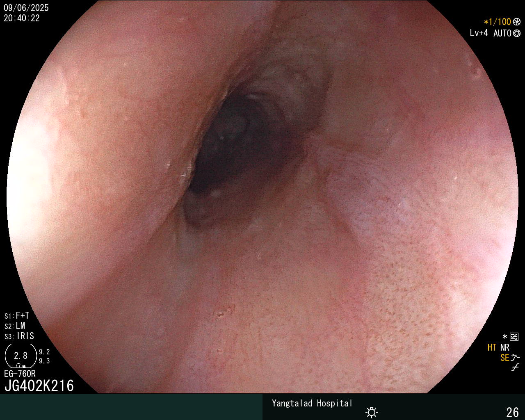The height and width of the screenshot is (420, 525).
Task: Select the shutter speed value *1/100
Action: click(497, 22)
